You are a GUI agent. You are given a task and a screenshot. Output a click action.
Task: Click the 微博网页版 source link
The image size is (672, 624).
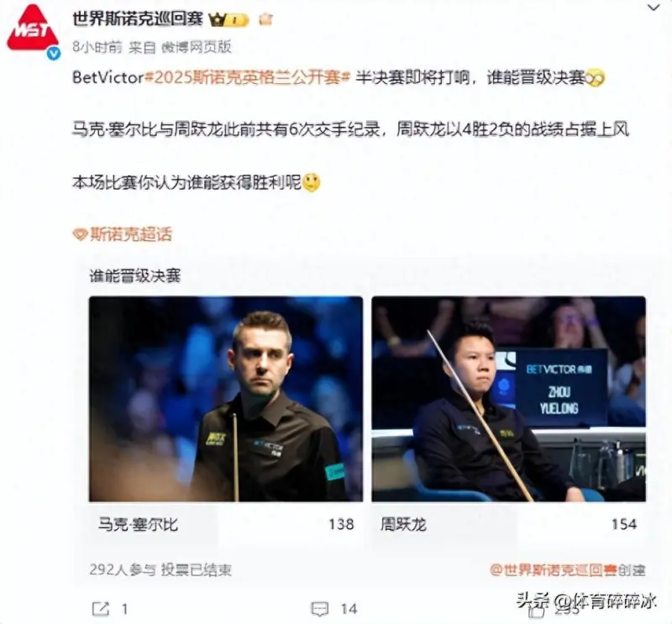click(197, 47)
